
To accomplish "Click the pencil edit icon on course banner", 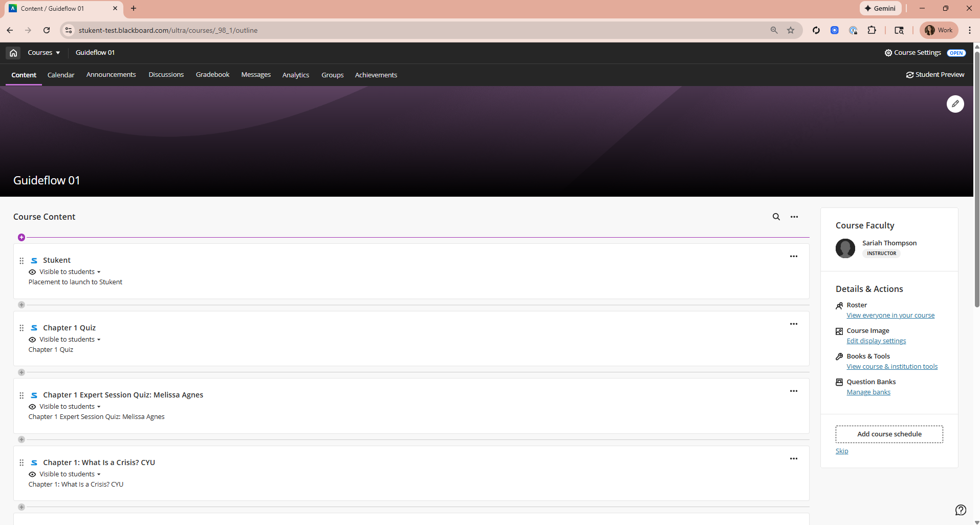I will pyautogui.click(x=955, y=104).
